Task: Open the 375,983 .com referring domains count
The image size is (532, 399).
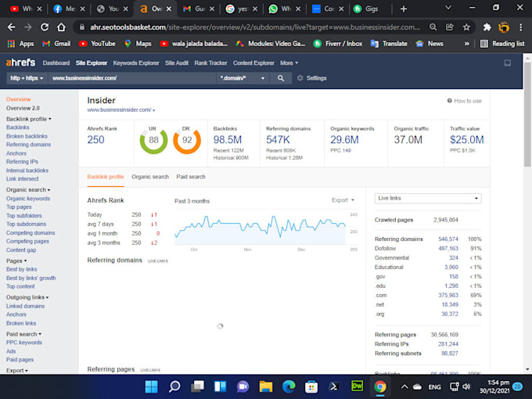Action: [x=448, y=296]
